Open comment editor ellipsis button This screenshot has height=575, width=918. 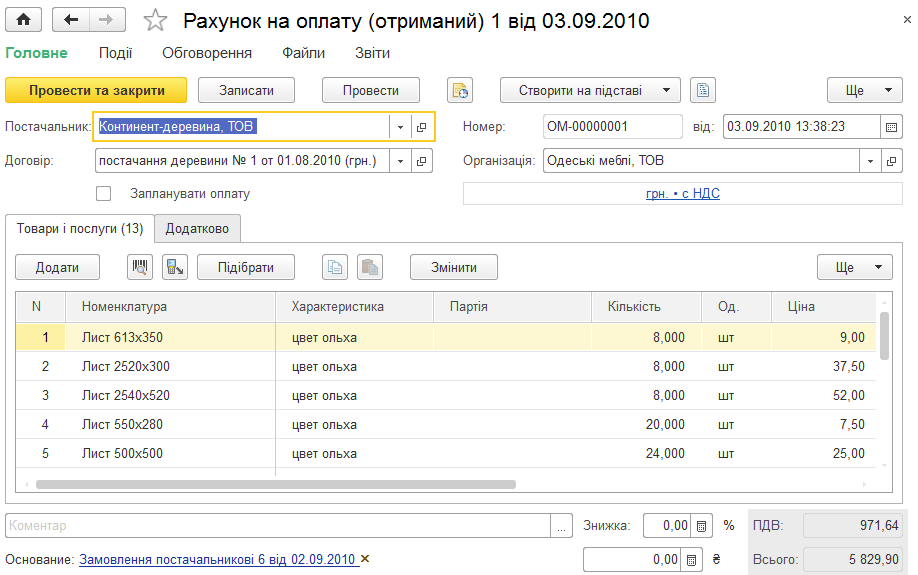(x=561, y=526)
